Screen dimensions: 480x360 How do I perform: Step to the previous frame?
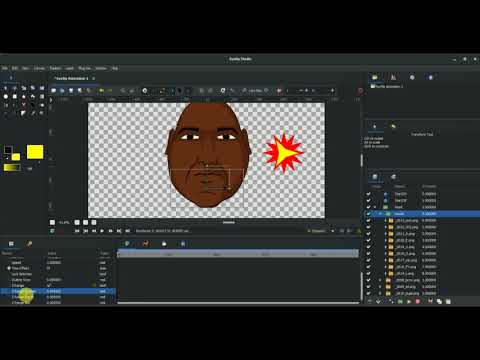click(x=94, y=231)
